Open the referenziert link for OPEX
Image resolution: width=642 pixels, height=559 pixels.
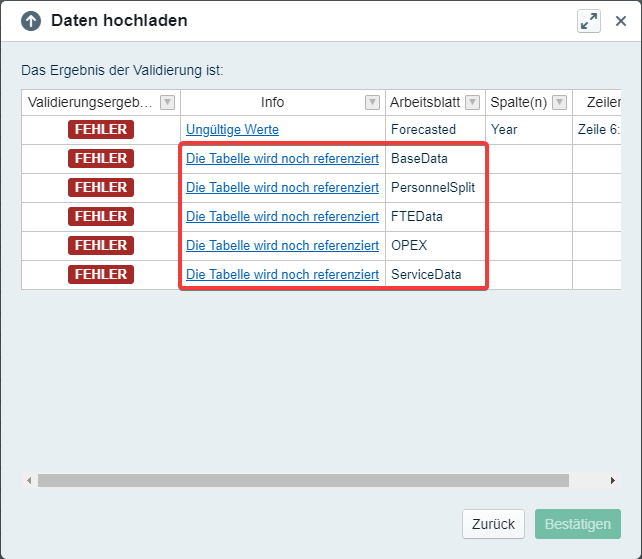[282, 246]
